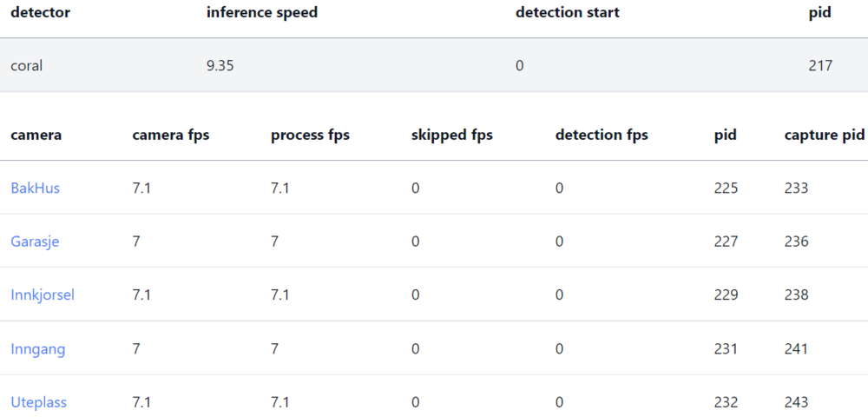Click the "detector" column header

(x=40, y=13)
